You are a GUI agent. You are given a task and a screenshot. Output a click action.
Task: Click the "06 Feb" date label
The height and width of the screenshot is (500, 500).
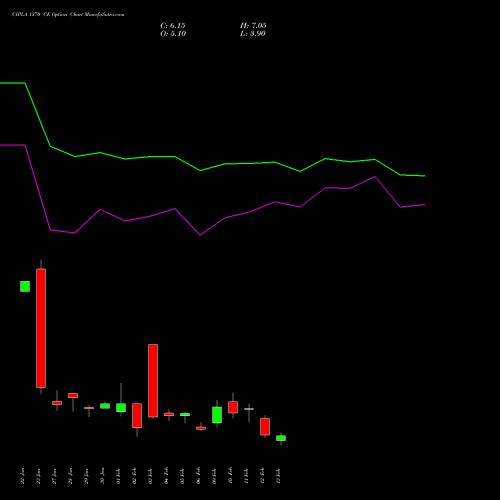pyautogui.click(x=198, y=476)
